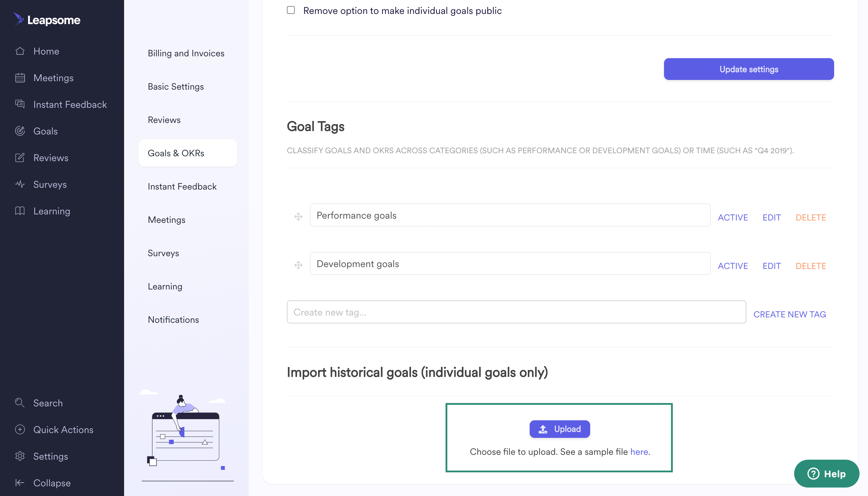Select Reviews settings section
The height and width of the screenshot is (496, 868).
(x=164, y=120)
